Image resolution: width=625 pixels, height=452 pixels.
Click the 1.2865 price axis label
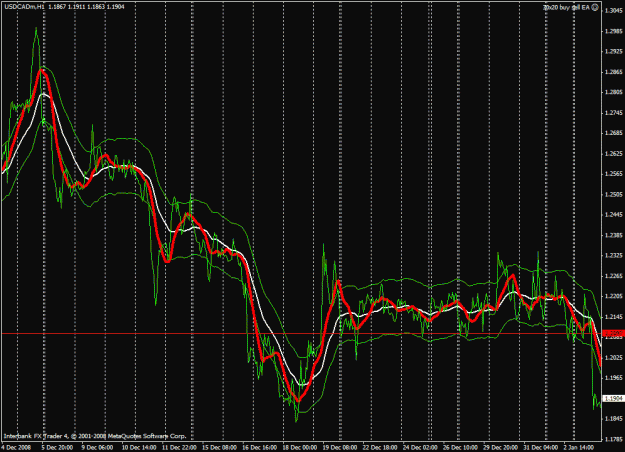[614, 72]
